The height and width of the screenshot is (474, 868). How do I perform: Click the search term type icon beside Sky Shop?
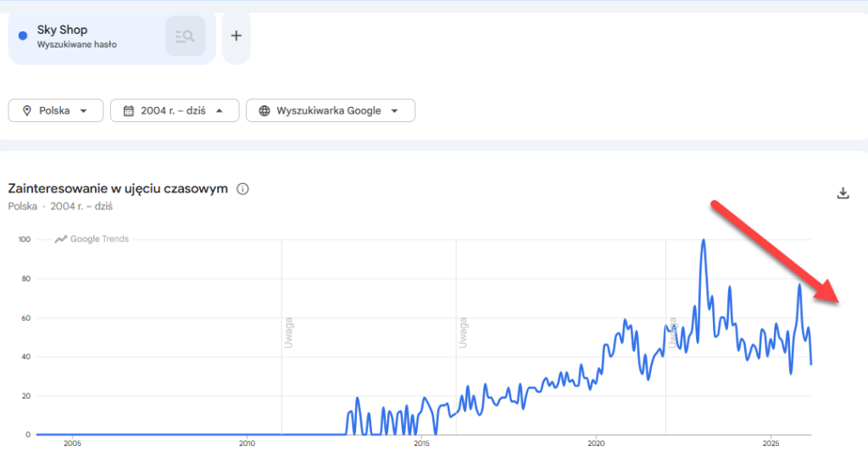(x=185, y=36)
